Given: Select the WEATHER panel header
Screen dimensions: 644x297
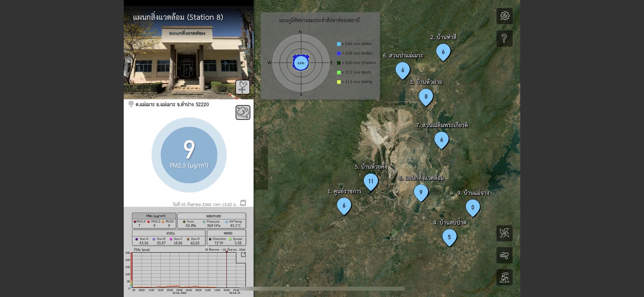Looking at the screenshot, I should tap(213, 216).
